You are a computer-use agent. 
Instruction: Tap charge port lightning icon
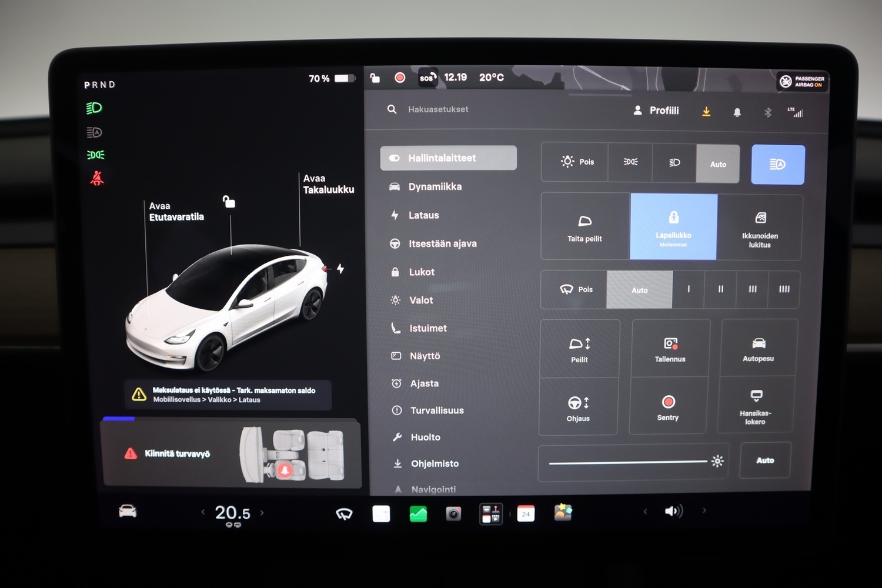[x=340, y=269]
